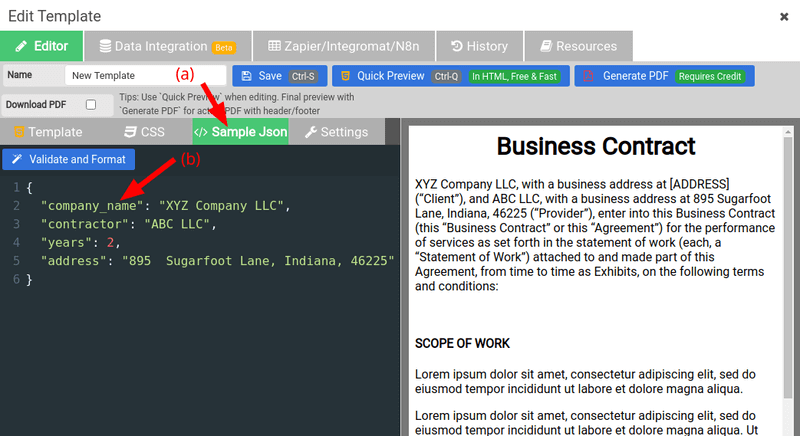This screenshot has height=436, width=800.
Task: Click the "company_name" key in JSON
Action: pyautogui.click(x=92, y=206)
